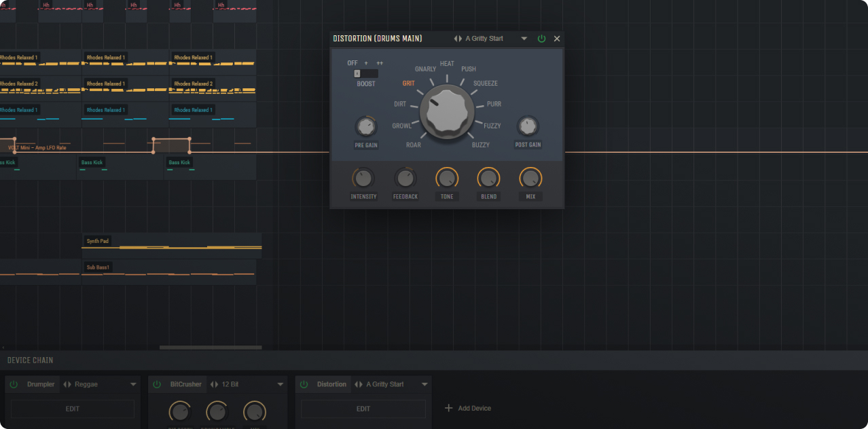Expand the 12 Bit preset dropdown

280,384
